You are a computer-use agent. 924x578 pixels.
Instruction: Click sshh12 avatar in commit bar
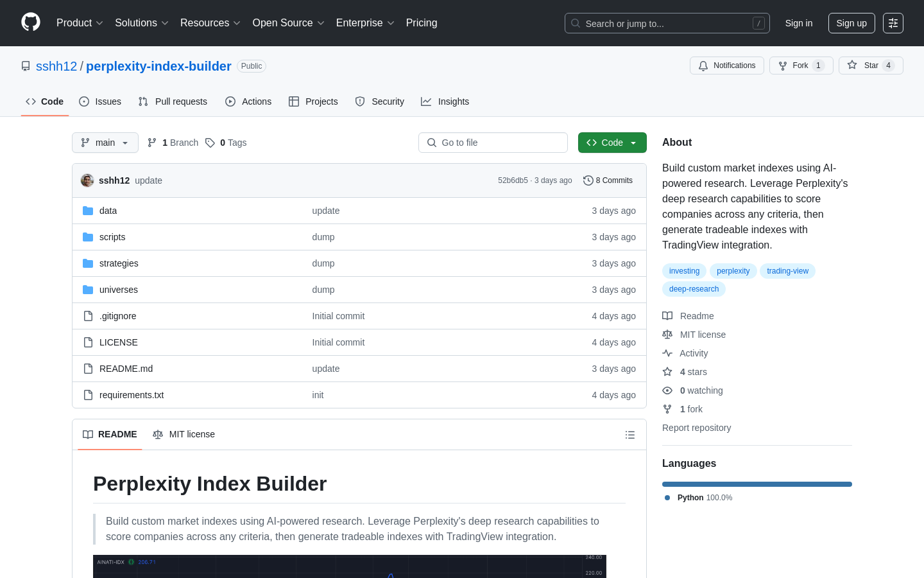[87, 180]
